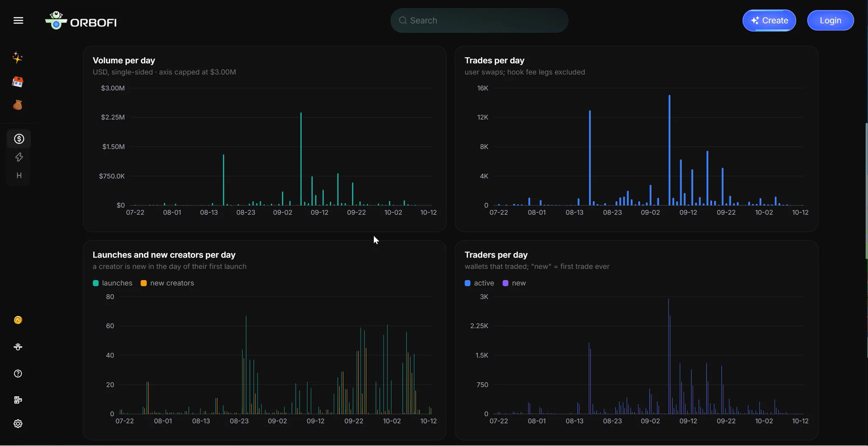This screenshot has width=868, height=446.
Task: Toggle the new traders legend series
Action: 514,283
